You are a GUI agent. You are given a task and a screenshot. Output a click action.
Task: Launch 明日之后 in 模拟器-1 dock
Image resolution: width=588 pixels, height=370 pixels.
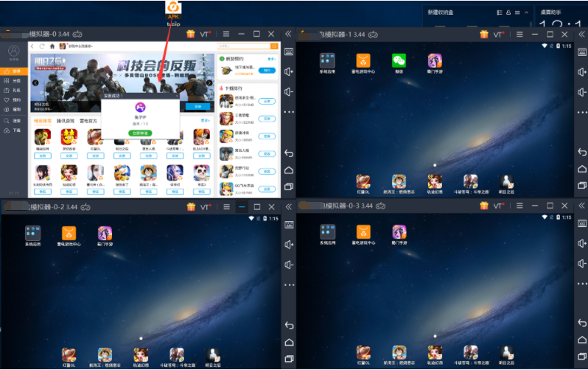tap(506, 184)
